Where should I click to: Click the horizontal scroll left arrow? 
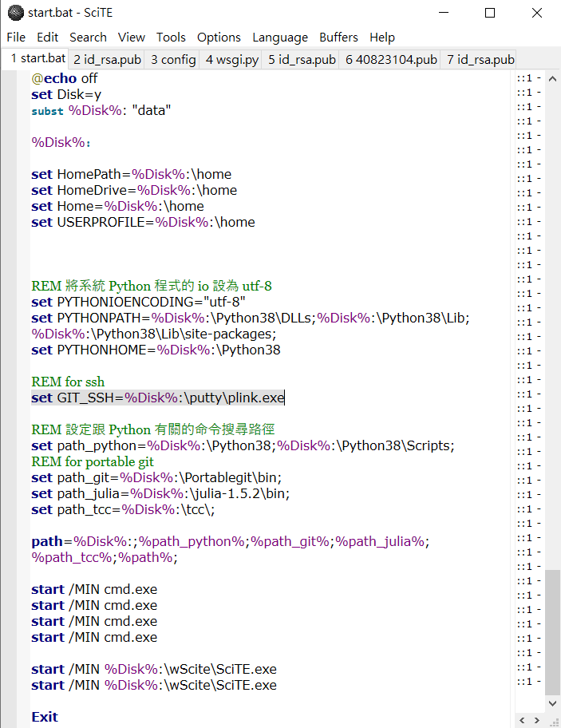pyautogui.click(x=522, y=720)
